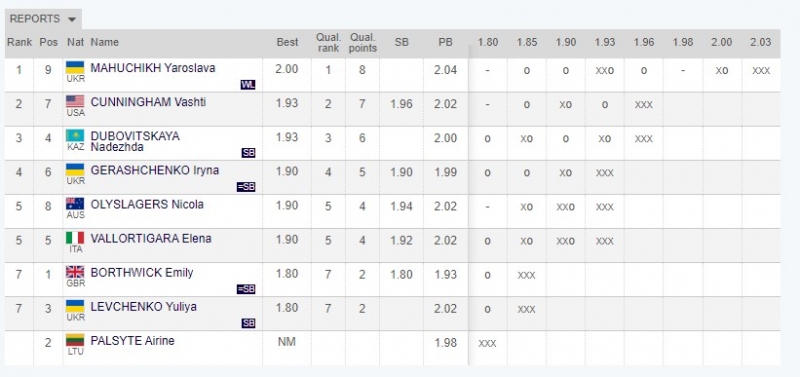Screen dimensions: 800x377
Task: Click the Kazakhstan flag beside DUBOVITSKAYA
Action: tap(75, 136)
